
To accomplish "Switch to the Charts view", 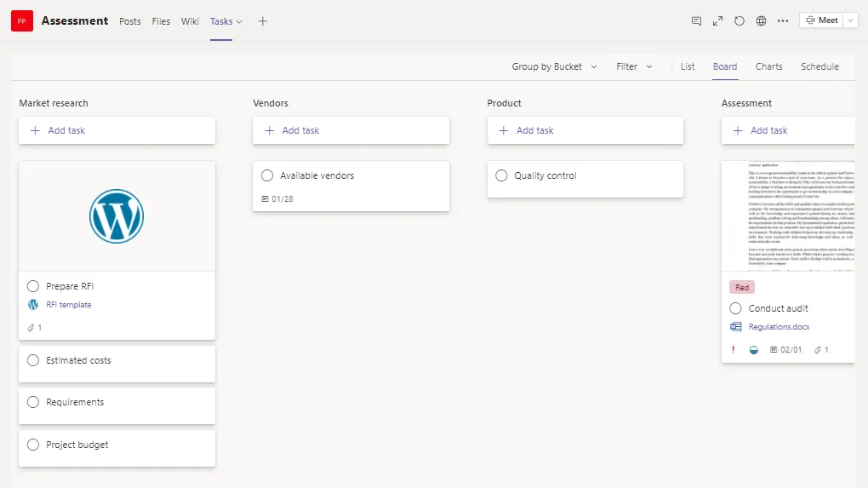I will pos(769,66).
